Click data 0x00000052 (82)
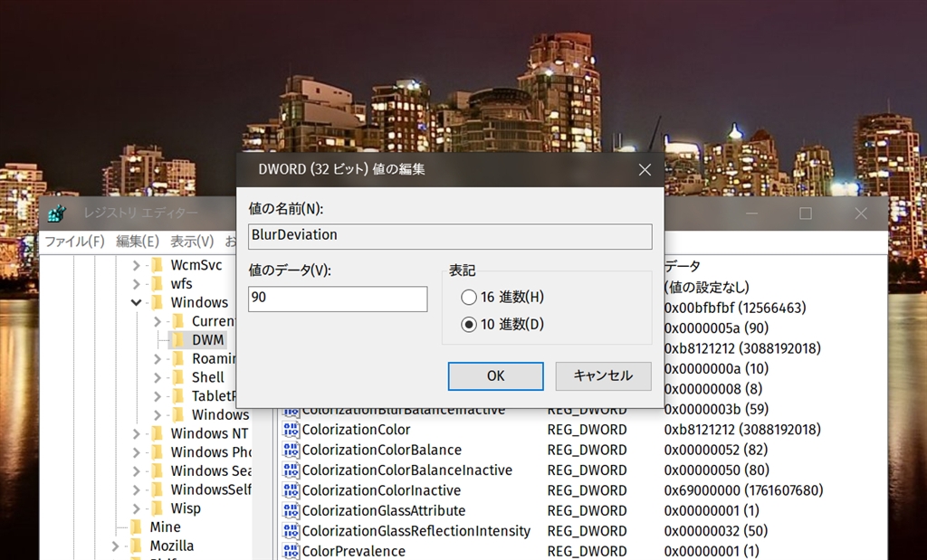The height and width of the screenshot is (560, 927). click(x=715, y=450)
